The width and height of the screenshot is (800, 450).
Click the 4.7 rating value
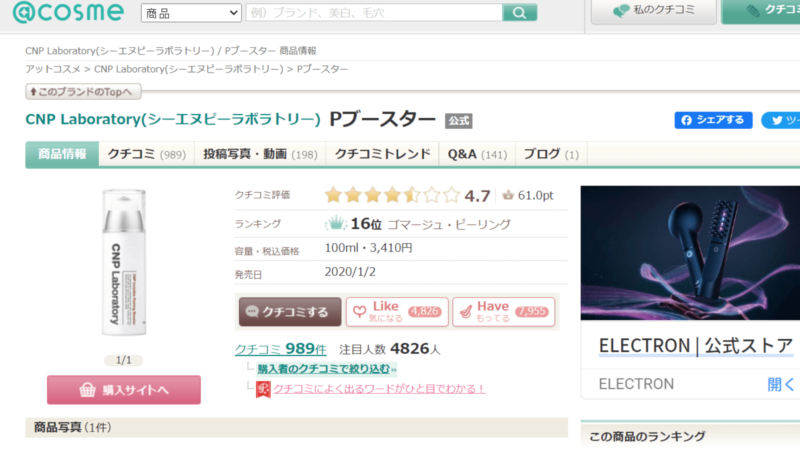(x=477, y=196)
